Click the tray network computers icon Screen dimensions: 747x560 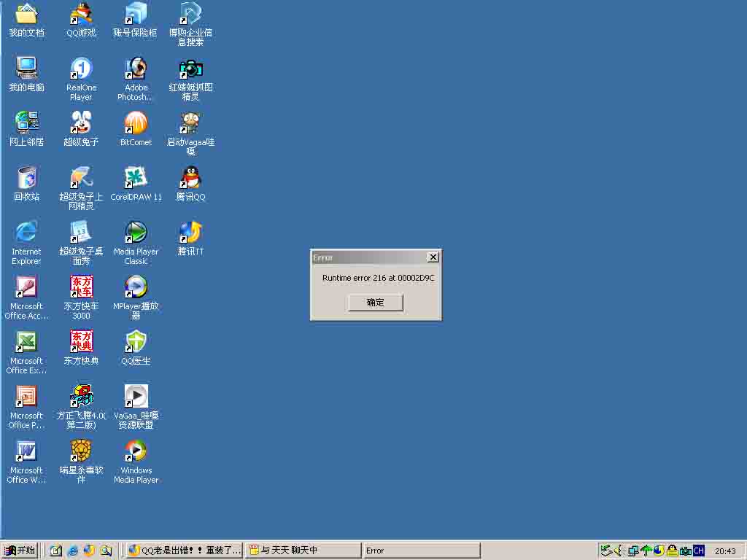pos(632,551)
